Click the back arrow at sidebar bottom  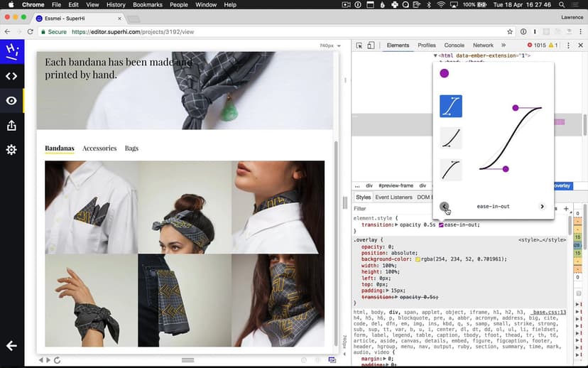(11, 346)
